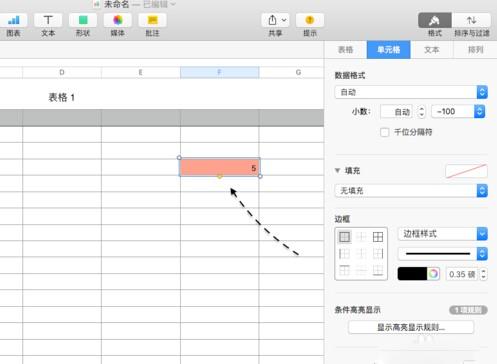Select column E header
The width and height of the screenshot is (497, 364).
[141, 72]
